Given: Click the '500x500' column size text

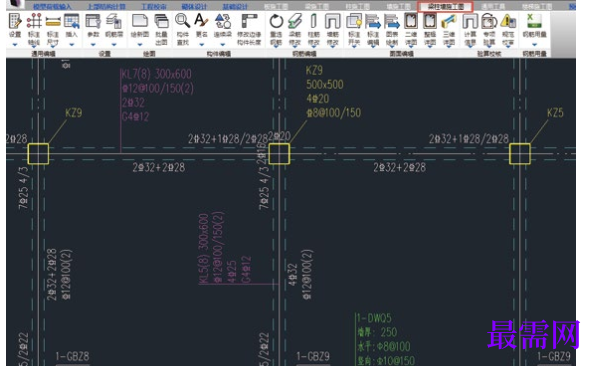Looking at the screenshot, I should (324, 84).
